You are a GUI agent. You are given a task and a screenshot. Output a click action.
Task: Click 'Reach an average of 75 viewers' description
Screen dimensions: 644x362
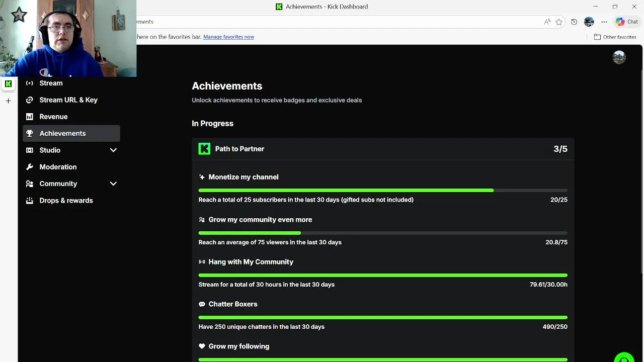tap(270, 242)
